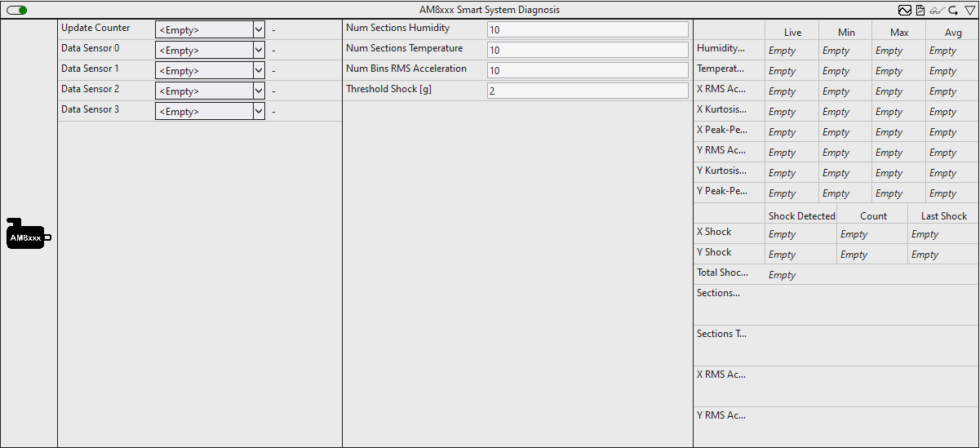Click the Count column header

tap(873, 216)
